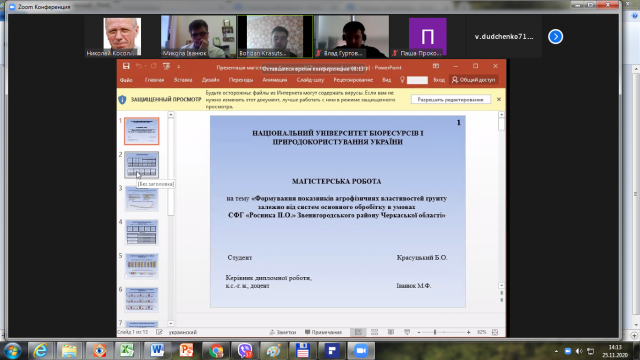Switch to the Рецензирование ribbon tab

click(353, 80)
